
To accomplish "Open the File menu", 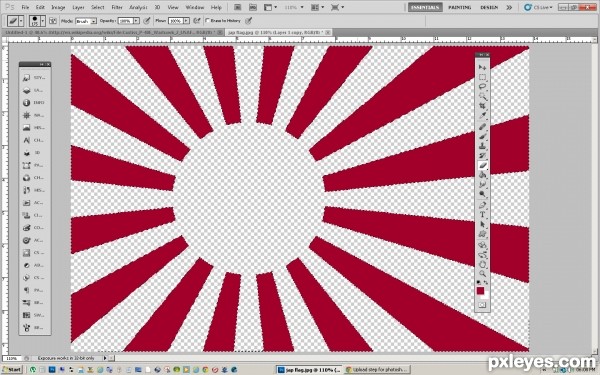I will click(25, 7).
